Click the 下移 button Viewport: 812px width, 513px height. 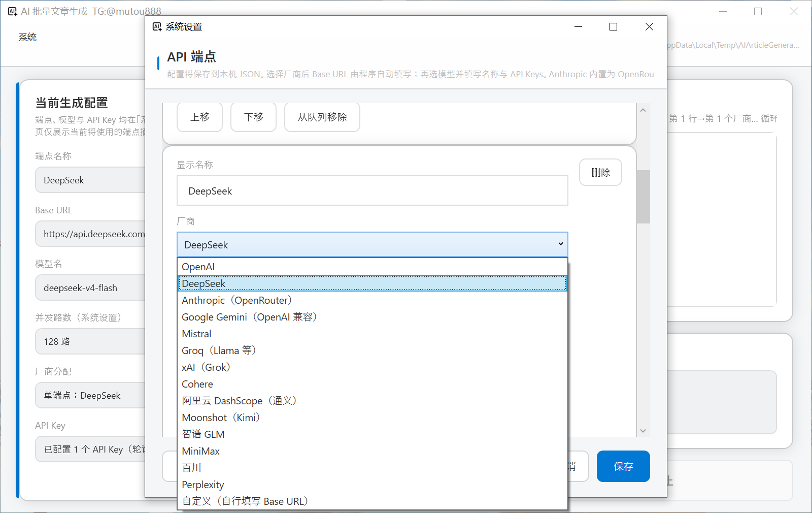click(x=254, y=117)
